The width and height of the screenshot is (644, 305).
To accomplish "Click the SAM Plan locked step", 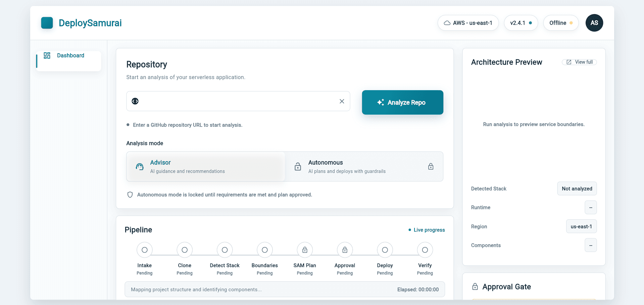I will (x=305, y=250).
